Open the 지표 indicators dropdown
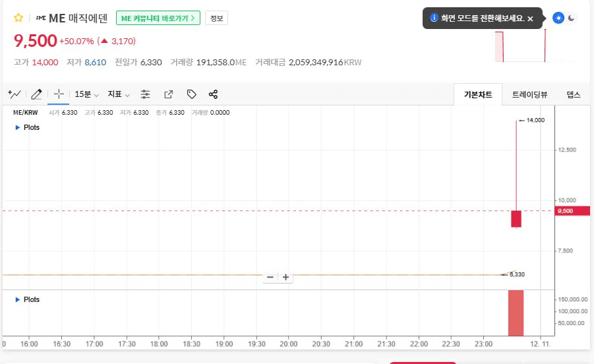The image size is (594, 364). 119,94
